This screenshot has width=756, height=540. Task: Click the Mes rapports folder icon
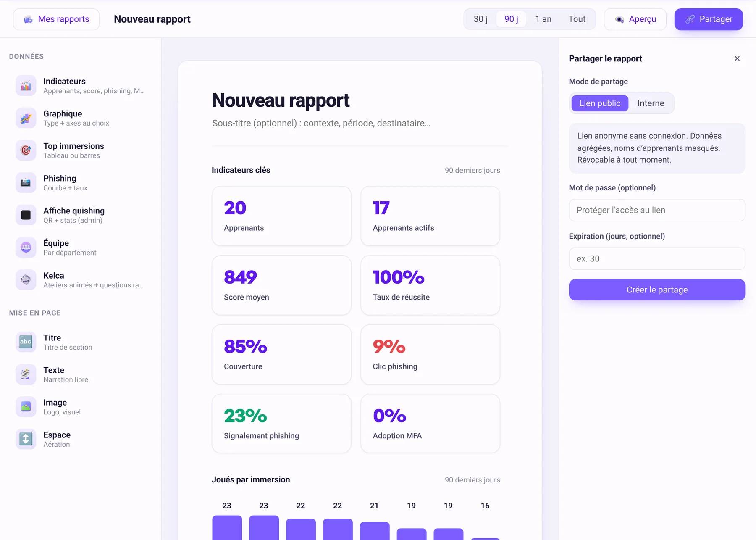[x=28, y=19]
